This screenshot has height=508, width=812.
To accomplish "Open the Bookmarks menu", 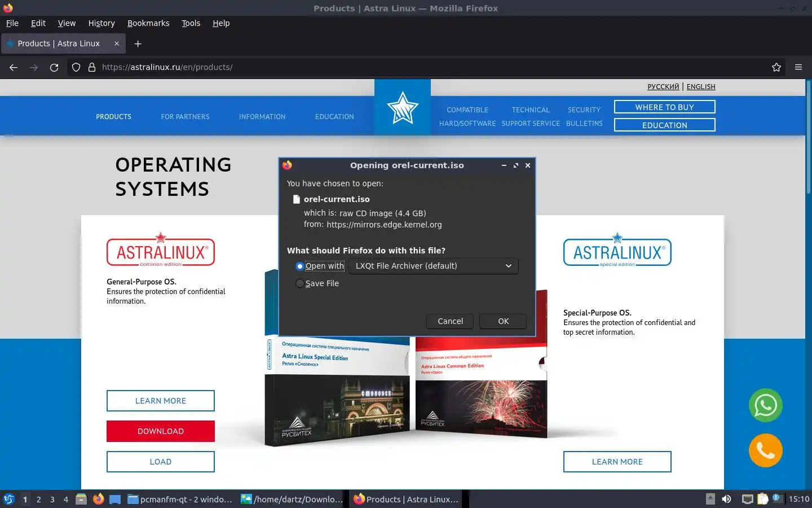I will click(148, 23).
